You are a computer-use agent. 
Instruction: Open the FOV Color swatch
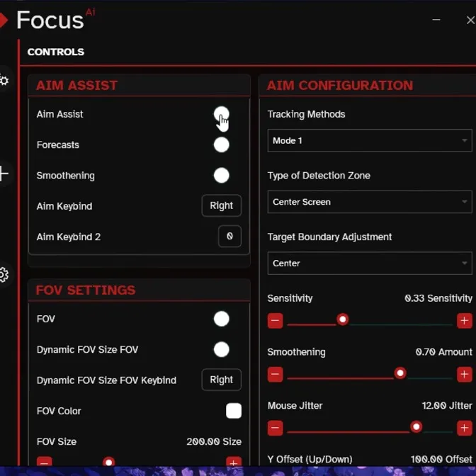234,411
